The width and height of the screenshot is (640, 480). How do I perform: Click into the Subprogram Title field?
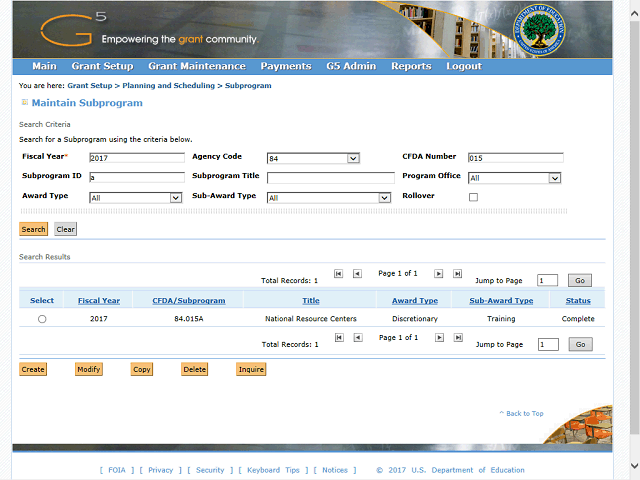click(330, 178)
